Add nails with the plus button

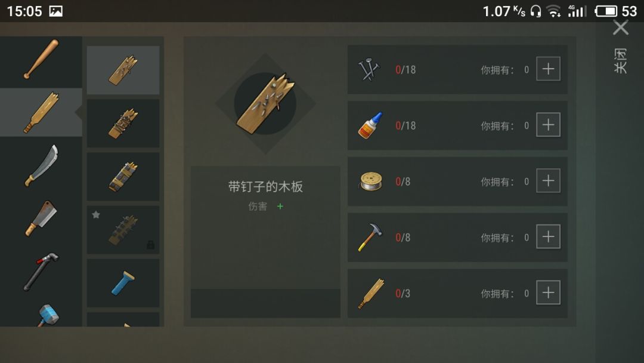click(x=549, y=69)
